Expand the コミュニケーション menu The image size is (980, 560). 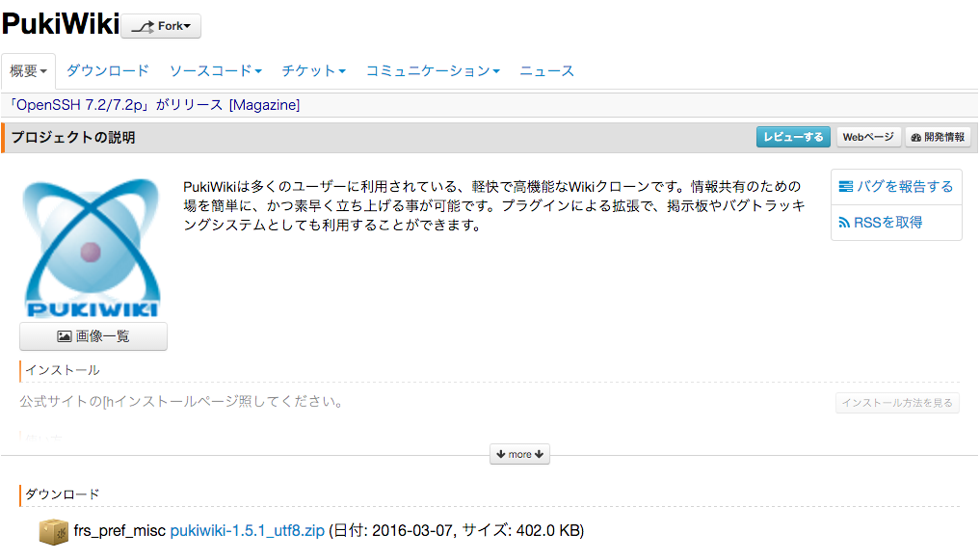point(433,71)
